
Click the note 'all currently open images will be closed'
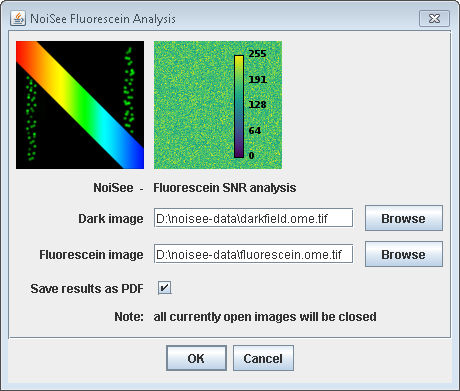pos(265,317)
